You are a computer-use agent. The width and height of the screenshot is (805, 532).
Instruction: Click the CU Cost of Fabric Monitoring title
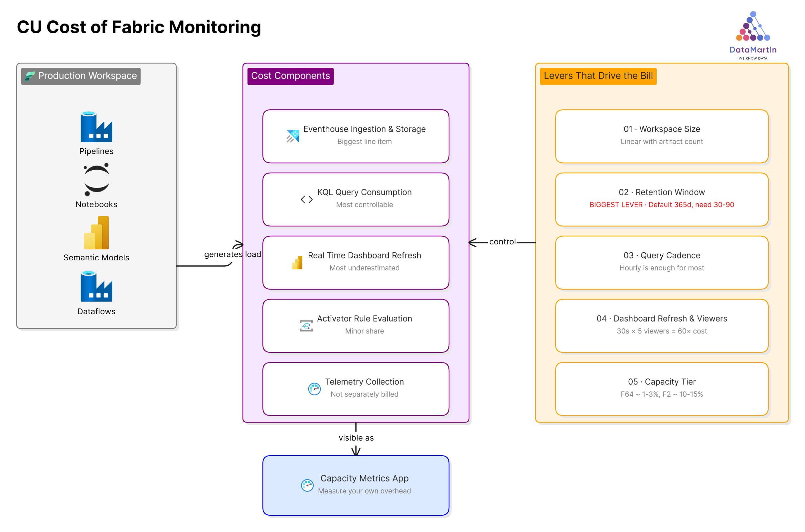pos(139,27)
